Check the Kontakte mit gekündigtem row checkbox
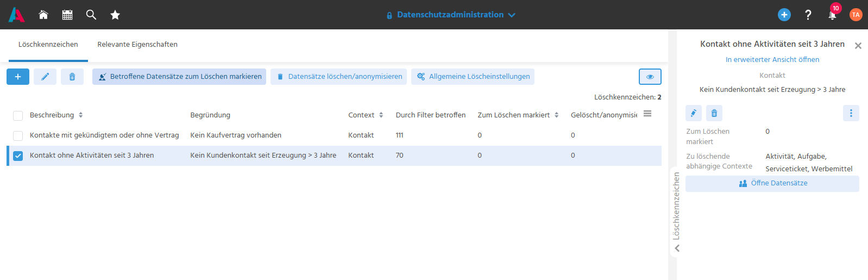 (x=18, y=135)
